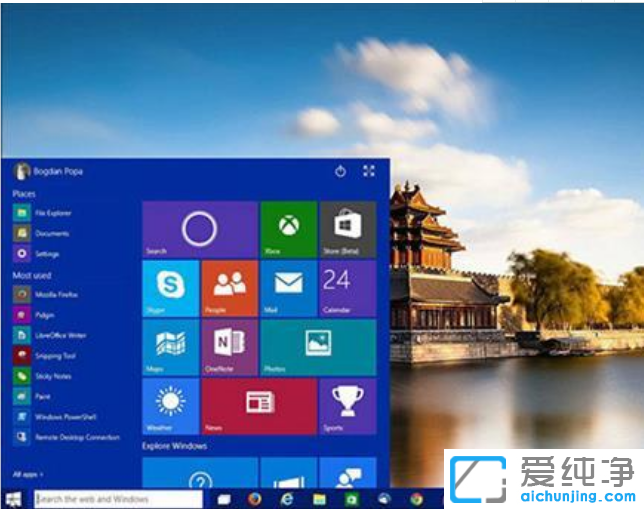
Task: Click the Bogdan Popa user account
Action: (48, 171)
